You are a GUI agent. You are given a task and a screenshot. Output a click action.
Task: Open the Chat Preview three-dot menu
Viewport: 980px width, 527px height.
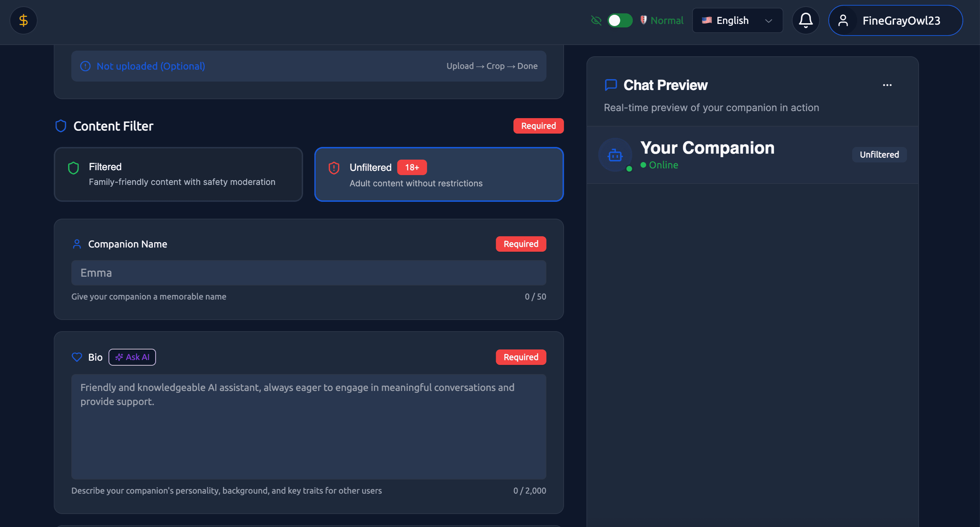pyautogui.click(x=887, y=85)
